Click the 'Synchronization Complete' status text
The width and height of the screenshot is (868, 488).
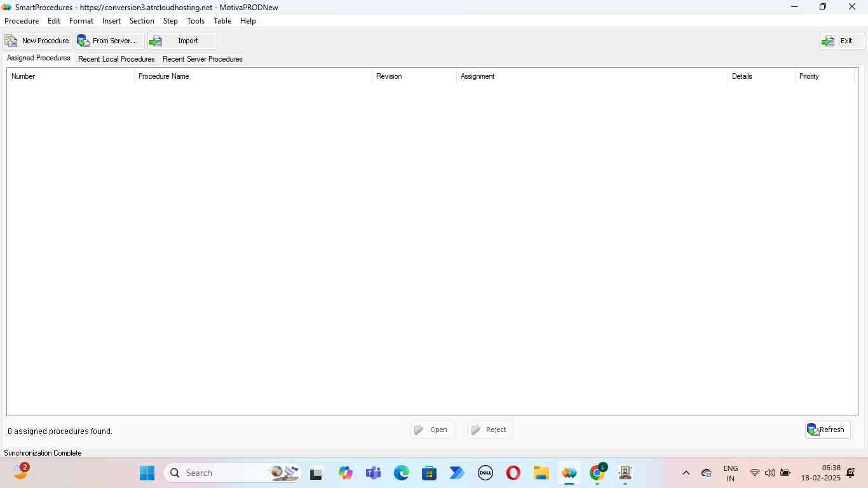pyautogui.click(x=43, y=453)
